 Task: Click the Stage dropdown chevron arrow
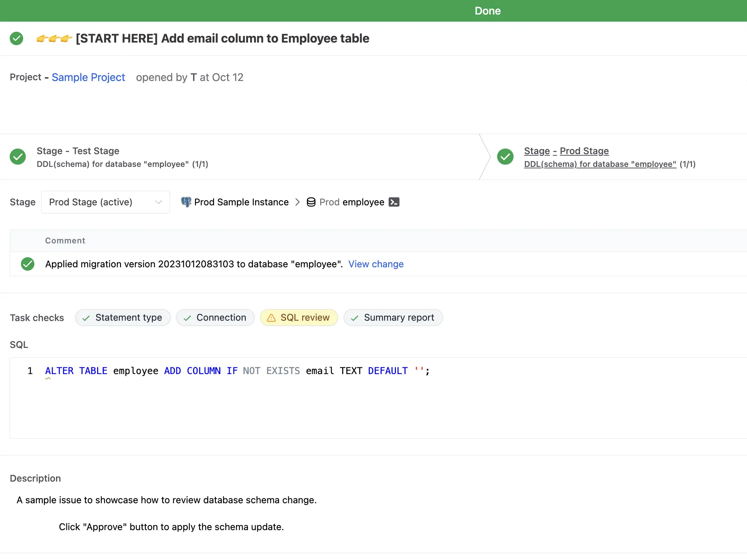click(x=158, y=202)
